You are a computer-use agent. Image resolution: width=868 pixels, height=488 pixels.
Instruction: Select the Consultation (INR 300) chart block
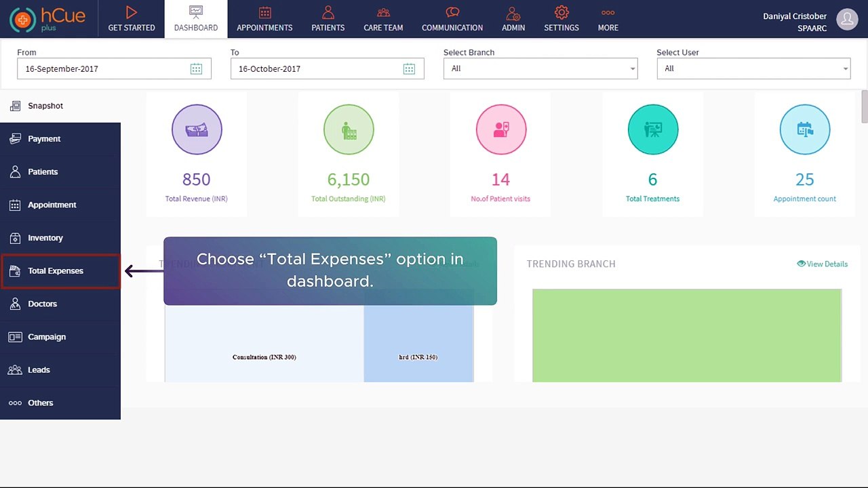[264, 343]
